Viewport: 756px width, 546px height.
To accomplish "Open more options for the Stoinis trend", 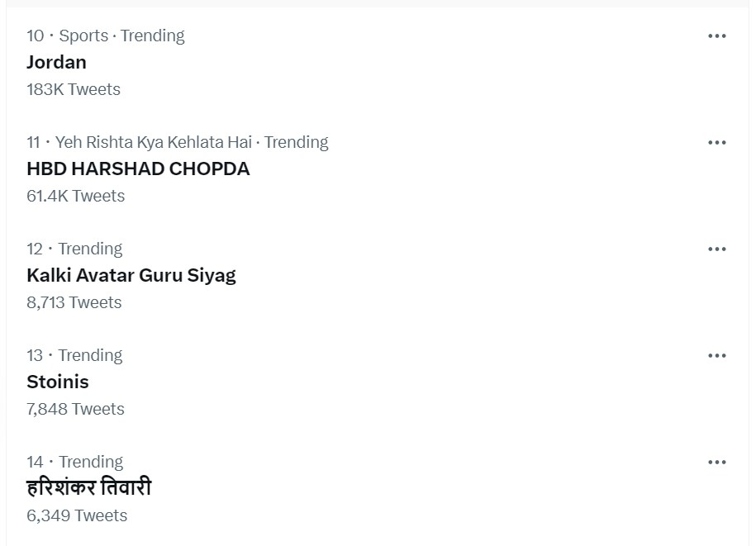I will [x=716, y=355].
